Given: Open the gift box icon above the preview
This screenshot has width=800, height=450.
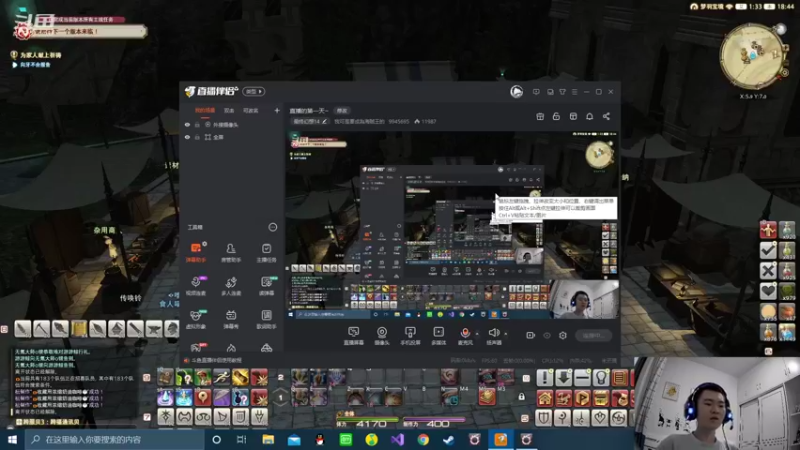Looking at the screenshot, I should point(540,116).
